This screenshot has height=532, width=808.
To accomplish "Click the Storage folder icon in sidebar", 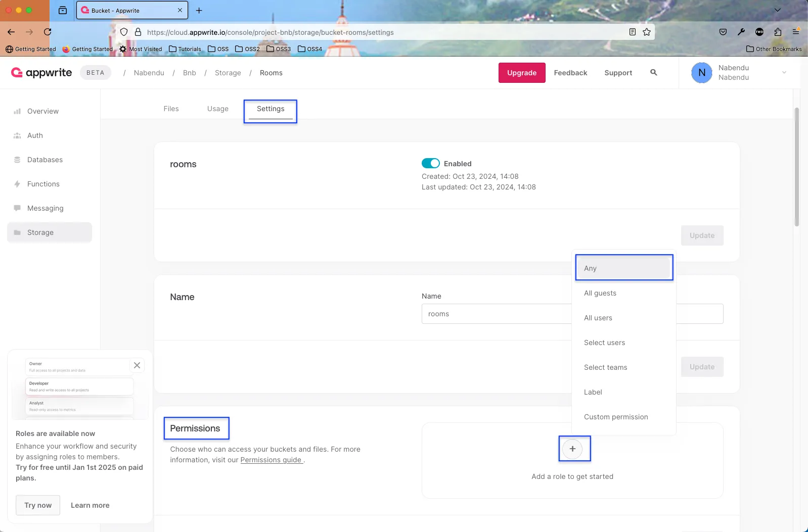I will [17, 232].
